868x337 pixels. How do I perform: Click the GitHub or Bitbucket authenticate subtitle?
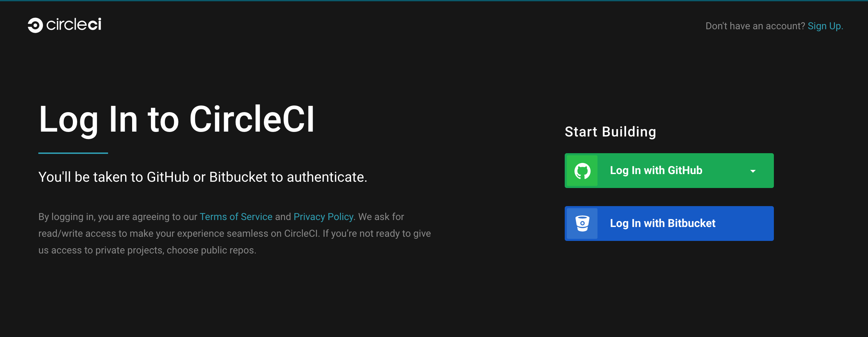(x=203, y=177)
